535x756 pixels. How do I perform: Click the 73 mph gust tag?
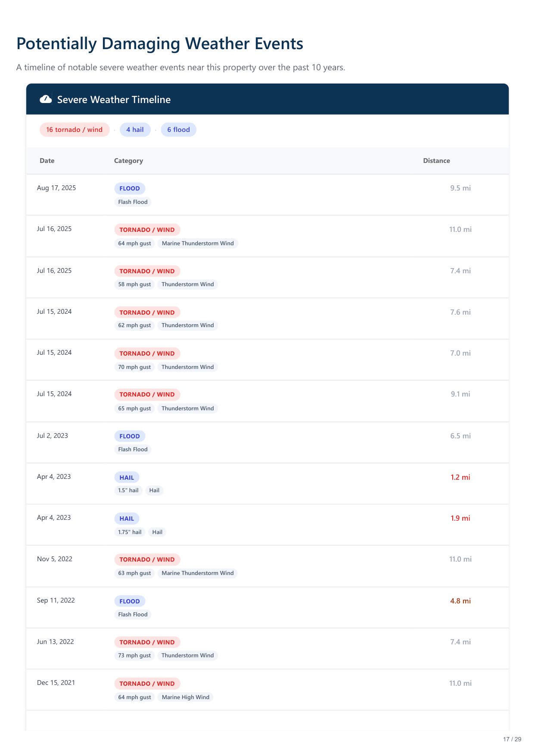point(134,656)
